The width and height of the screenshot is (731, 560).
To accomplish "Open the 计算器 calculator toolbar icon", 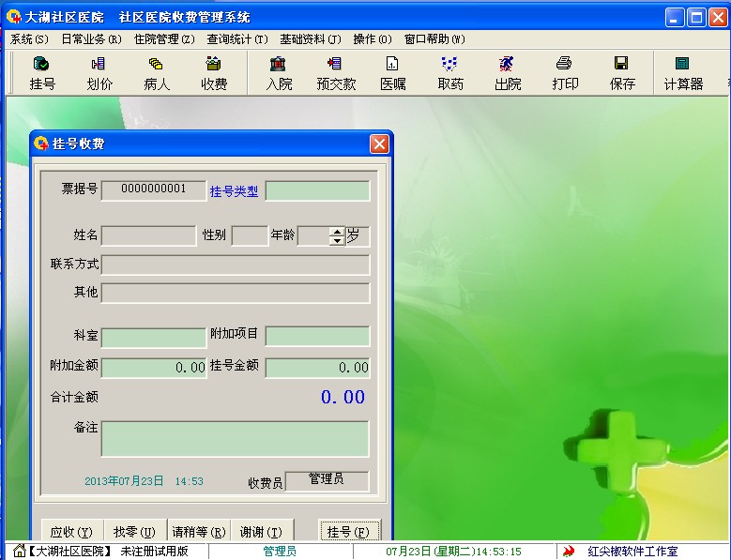I will [683, 73].
